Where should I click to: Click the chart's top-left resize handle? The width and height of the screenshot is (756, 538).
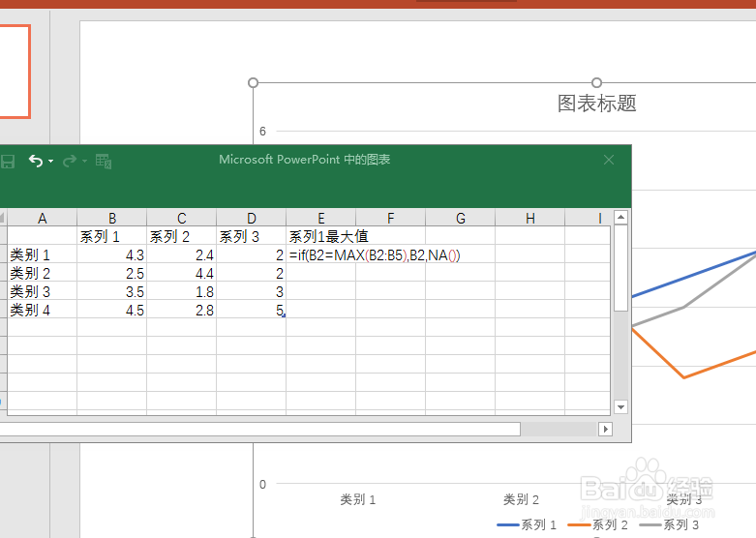(253, 83)
